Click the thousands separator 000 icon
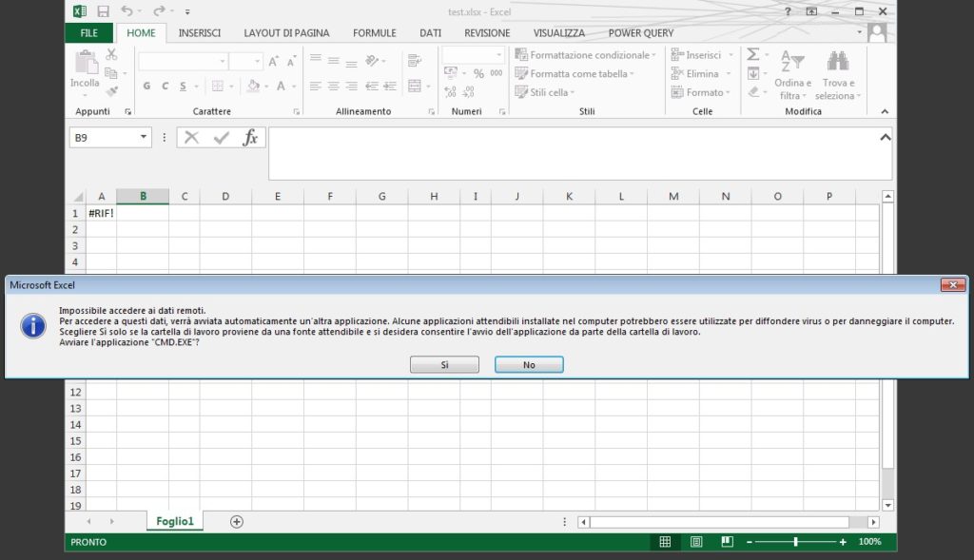The width and height of the screenshot is (974, 560). point(497,73)
